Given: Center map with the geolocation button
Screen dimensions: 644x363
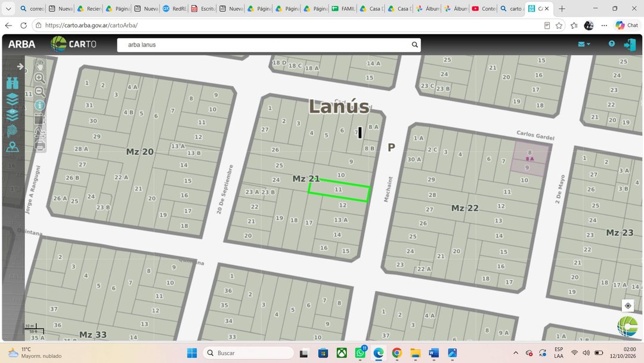Looking at the screenshot, I should [627, 306].
